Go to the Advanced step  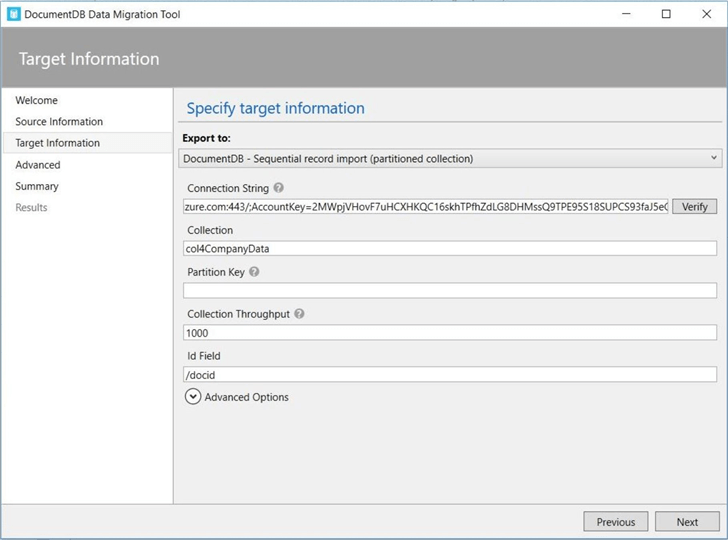tap(38, 165)
